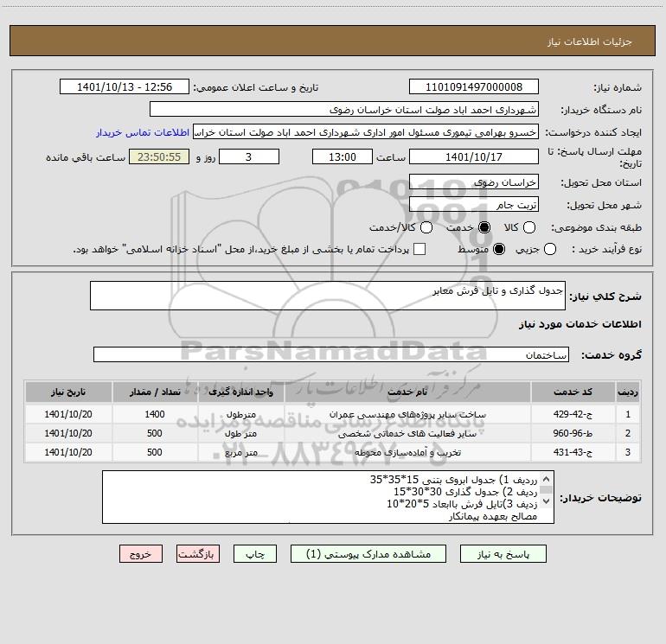Screen dimensions: 666x644
Task: Click the متر مربع unit cell
Action: [240, 453]
